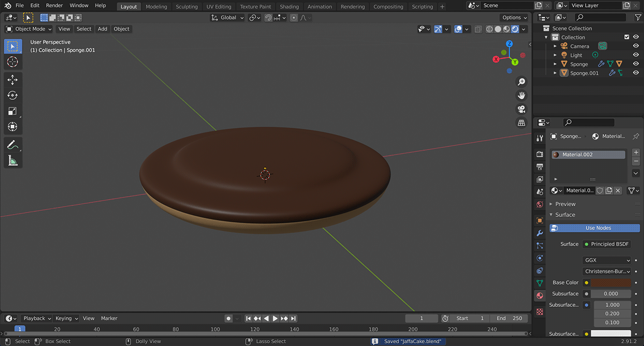This screenshot has height=346, width=644.
Task: Select the 3D Cursor tool
Action: tap(12, 62)
